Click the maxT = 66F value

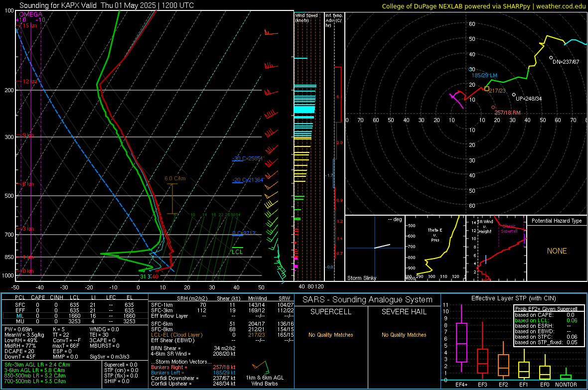66,346
